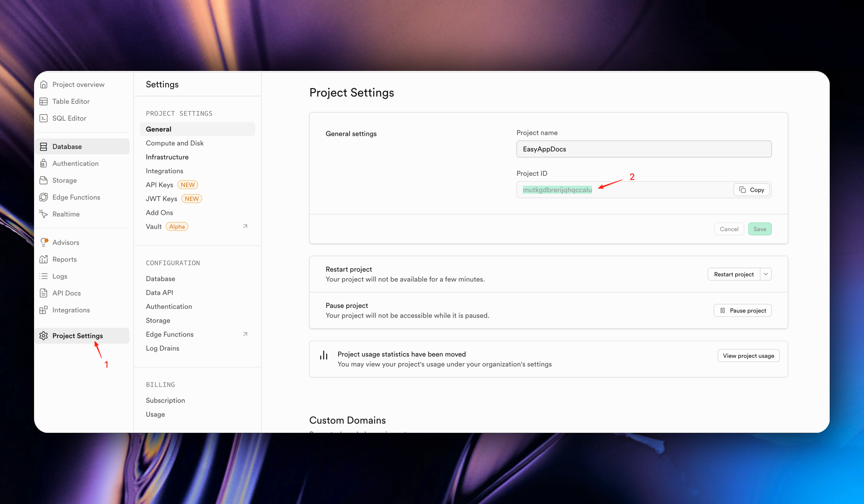
Task: Click the SQL Editor terminal icon
Action: (x=44, y=118)
